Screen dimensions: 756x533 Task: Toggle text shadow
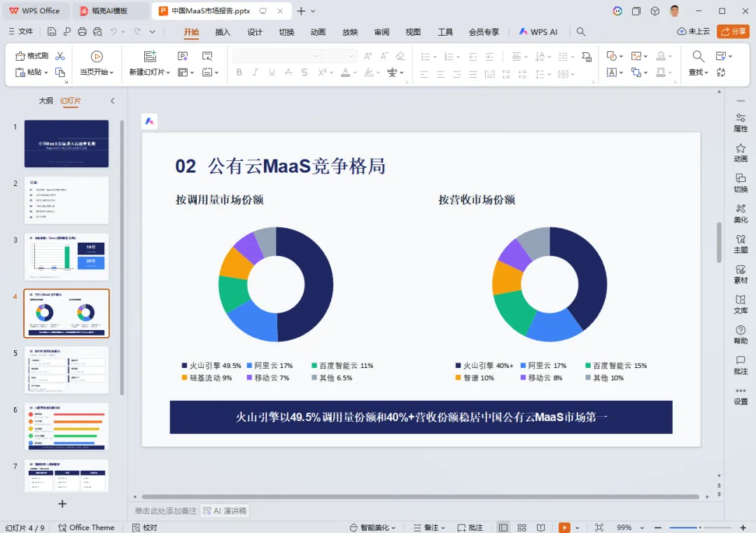pos(304,72)
